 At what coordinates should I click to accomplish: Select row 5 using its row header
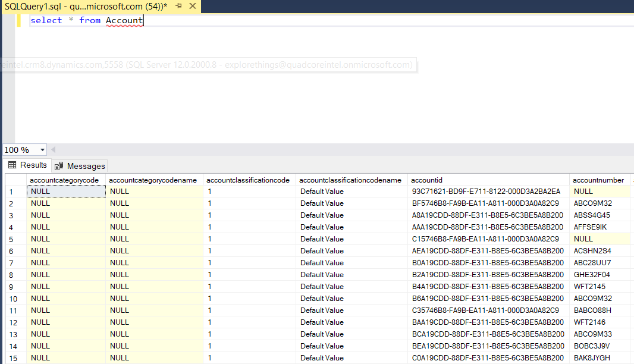click(12, 239)
